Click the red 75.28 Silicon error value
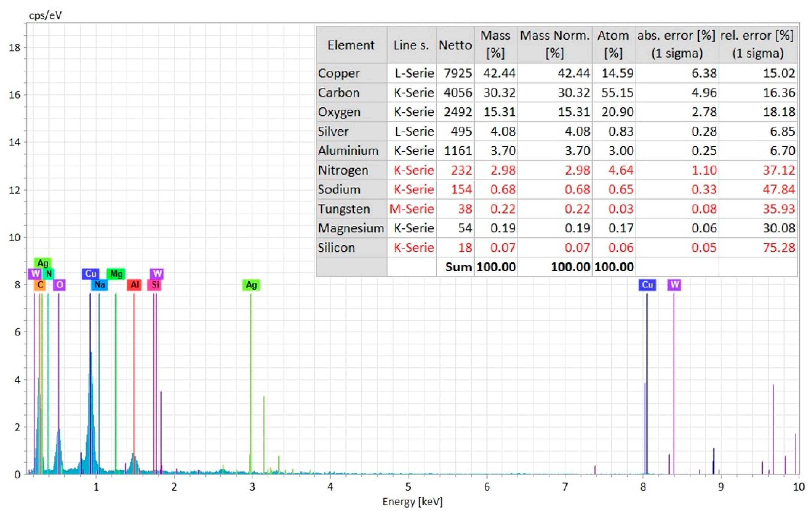Image resolution: width=812 pixels, height=511 pixels. [779, 248]
